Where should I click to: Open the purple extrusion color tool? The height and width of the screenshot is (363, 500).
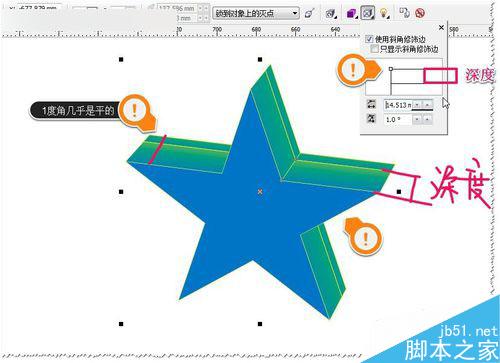coord(351,13)
